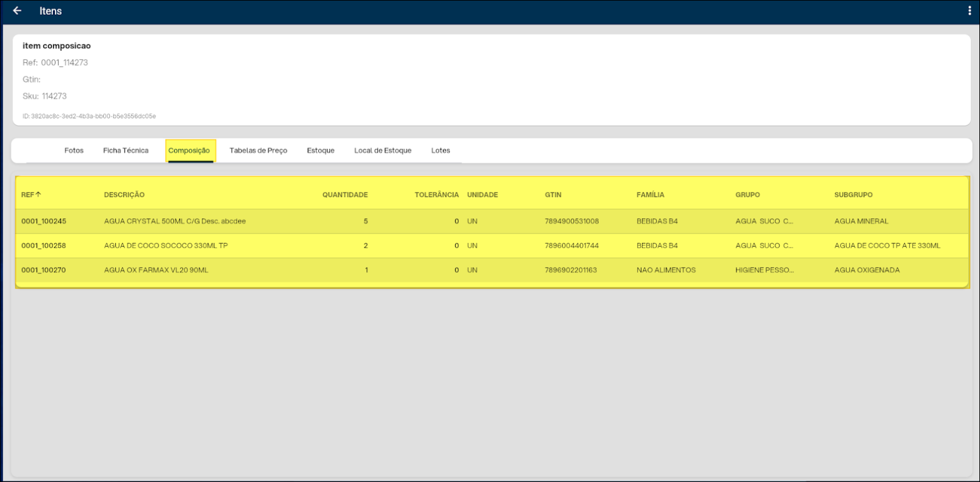Image resolution: width=980 pixels, height=482 pixels.
Task: Select the AGUA CRYSTAL 500ML row
Action: [175, 221]
